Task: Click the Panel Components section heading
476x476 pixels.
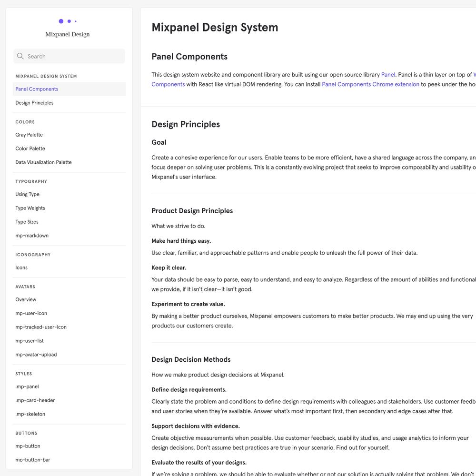Action: click(189, 57)
